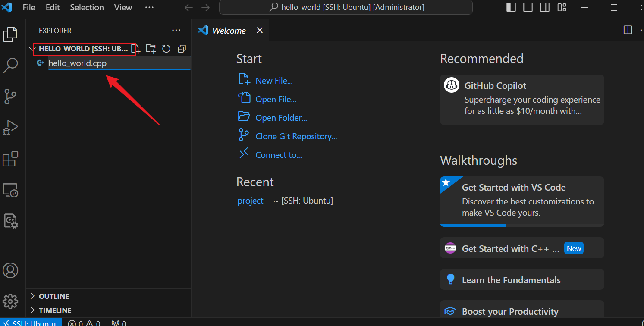The width and height of the screenshot is (644, 326).
Task: Click the EXPLORER panel title
Action: 55,31
